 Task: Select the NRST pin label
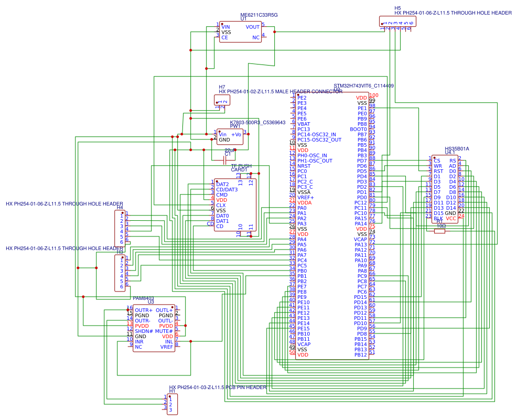click(304, 166)
